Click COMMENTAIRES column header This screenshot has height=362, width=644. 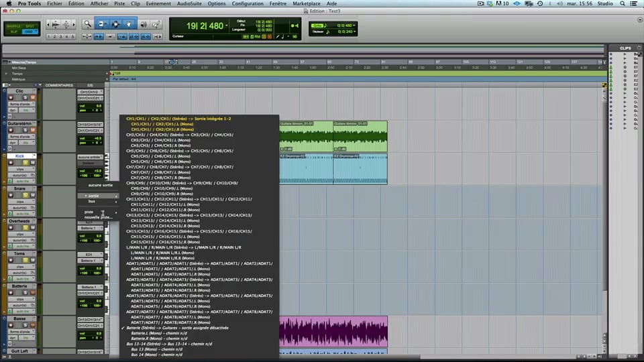[x=59, y=85]
